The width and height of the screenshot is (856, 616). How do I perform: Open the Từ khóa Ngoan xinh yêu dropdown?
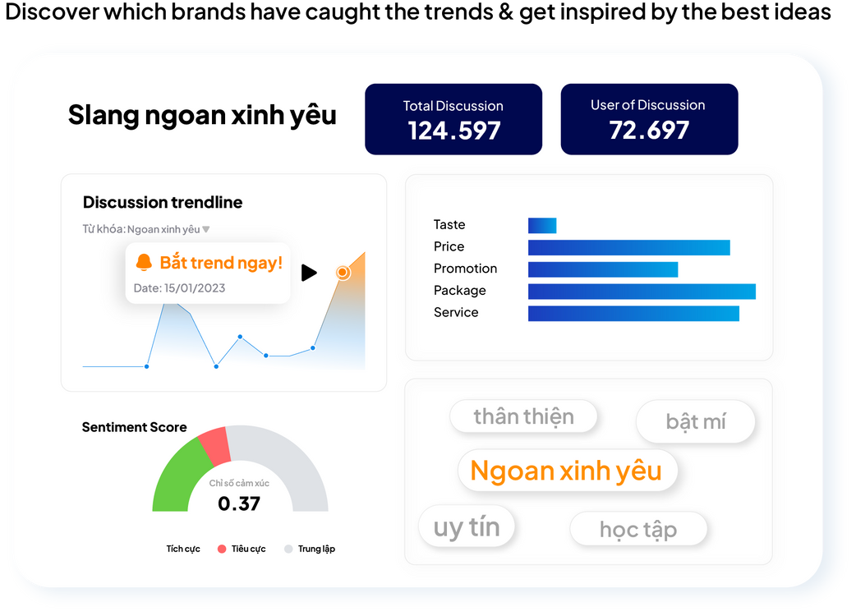145,229
